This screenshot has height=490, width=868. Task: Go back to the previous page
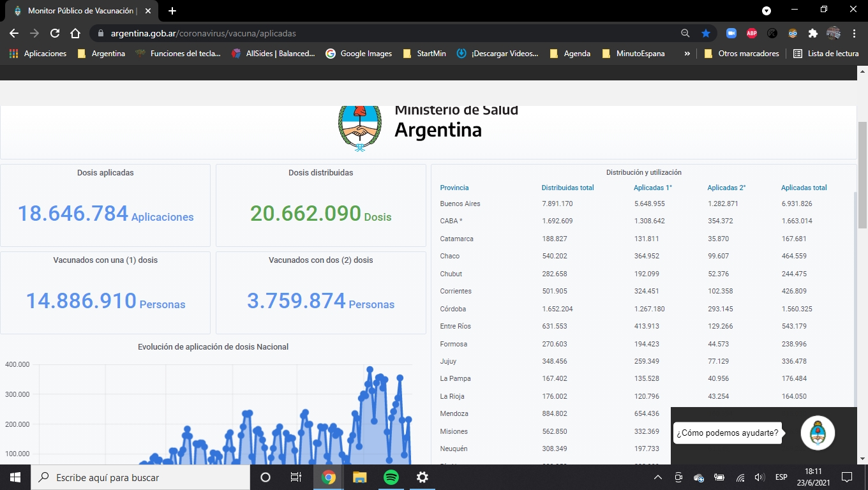[x=14, y=33]
